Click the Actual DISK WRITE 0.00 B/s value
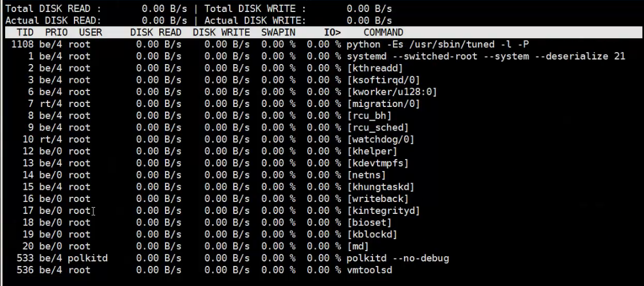 [x=369, y=21]
